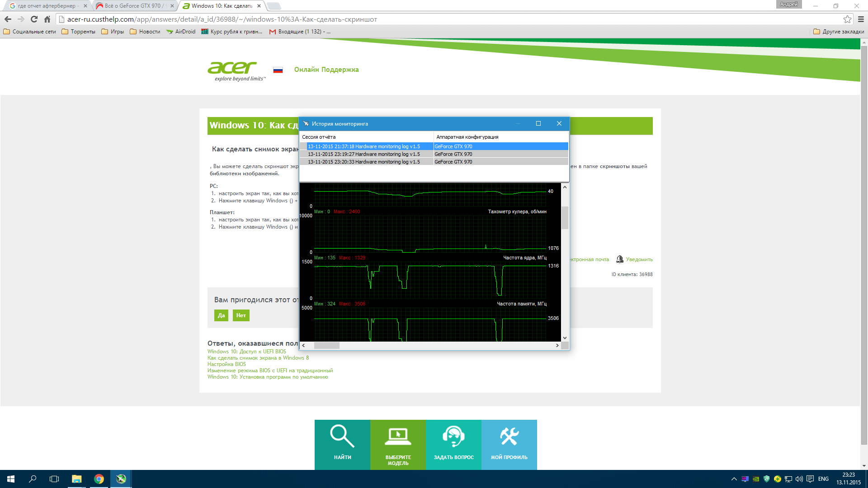Screen dimensions: 868x488
Task: Click Да feedback button
Action: 221,315
